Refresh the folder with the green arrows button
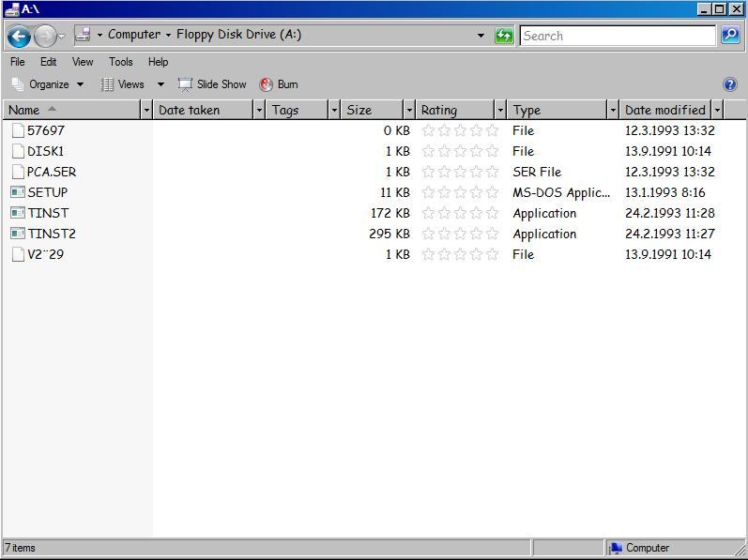This screenshot has height=560, width=748. 504,36
